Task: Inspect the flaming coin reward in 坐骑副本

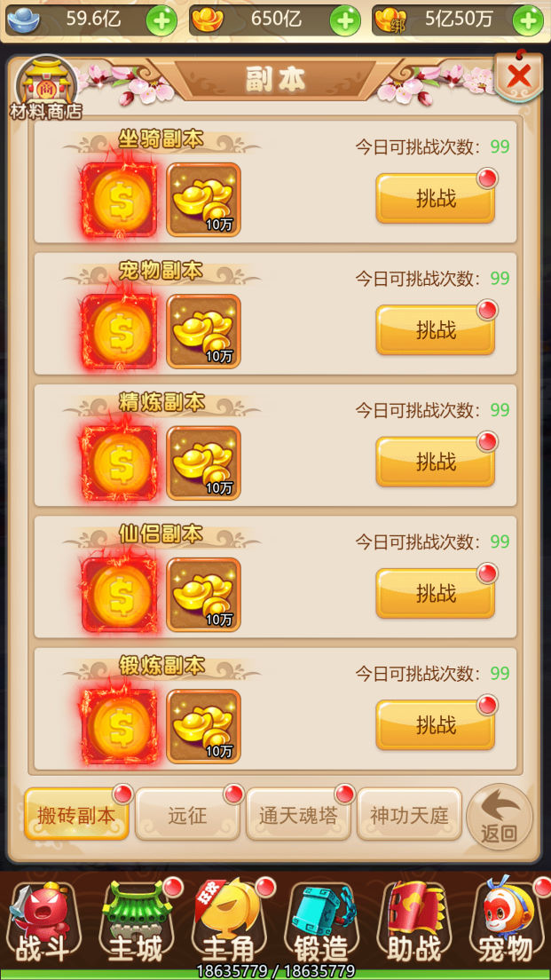Action: tap(119, 200)
